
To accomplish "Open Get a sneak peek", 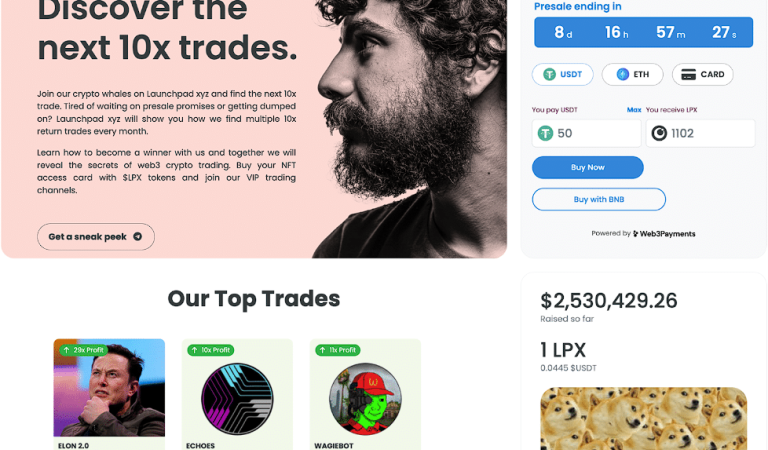I will coord(96,237).
